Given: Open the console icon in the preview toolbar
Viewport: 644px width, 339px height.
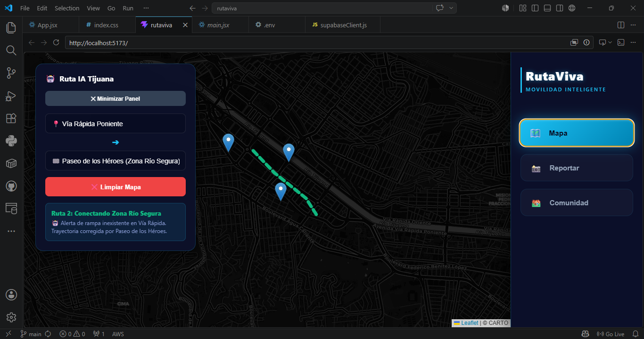Looking at the screenshot, I should click(621, 42).
